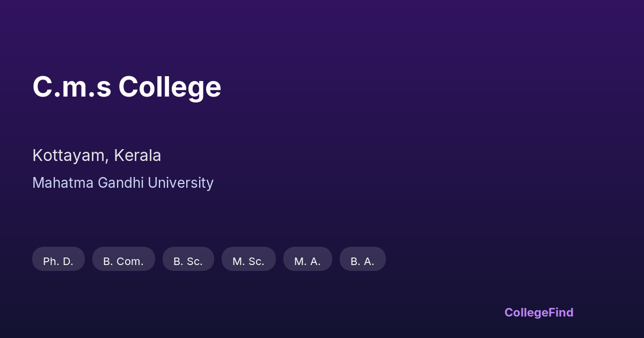This screenshot has width=644, height=338.
Task: Click the College part of CollegeFind
Action: point(526,312)
